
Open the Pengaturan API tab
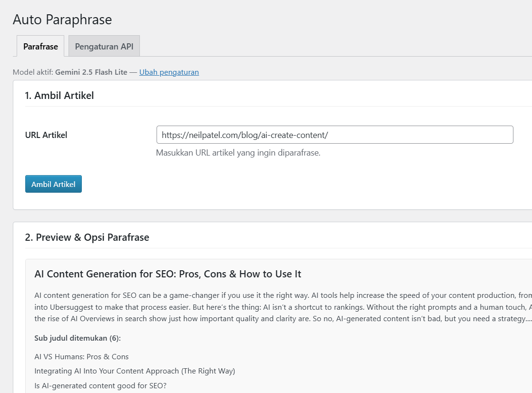[x=104, y=47]
